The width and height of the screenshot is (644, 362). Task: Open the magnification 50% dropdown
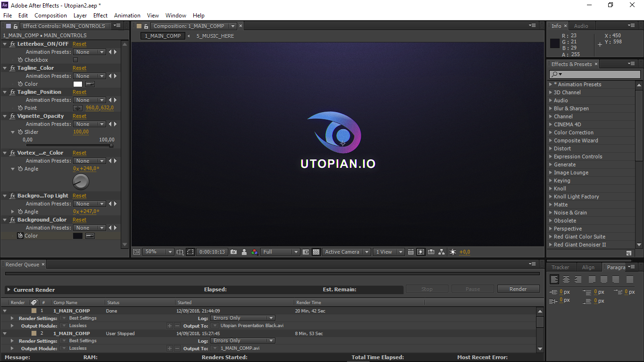click(158, 252)
